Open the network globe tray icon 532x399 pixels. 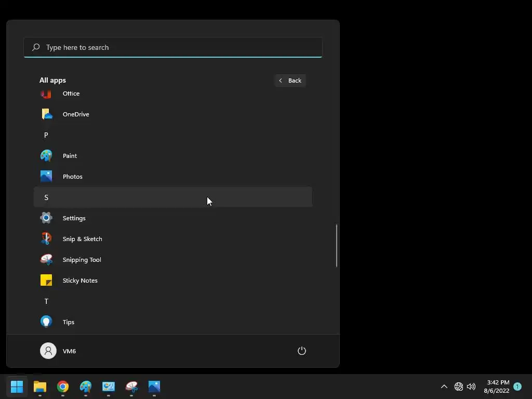point(458,387)
